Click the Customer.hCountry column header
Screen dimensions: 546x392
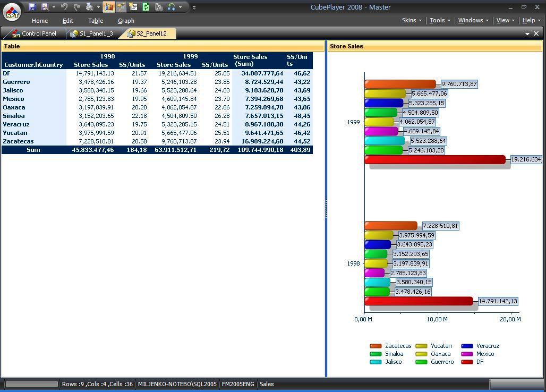point(33,65)
